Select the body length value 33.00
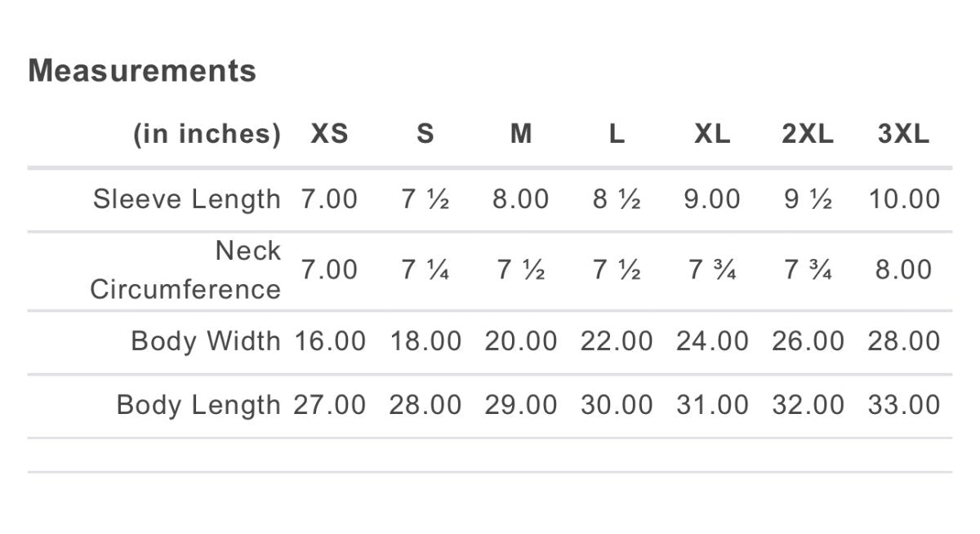Image resolution: width=980 pixels, height=534 pixels. click(x=903, y=405)
